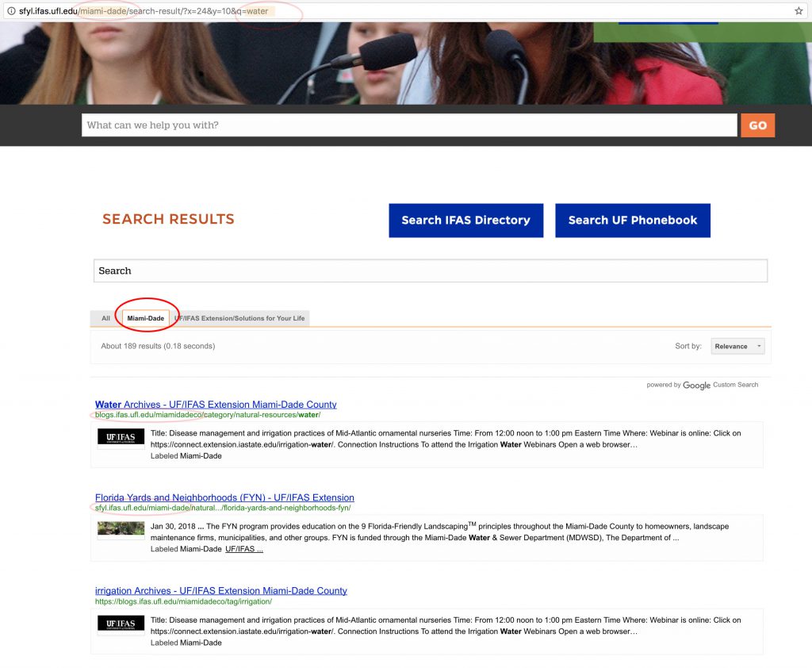Open the UF/IFAS logo thumbnail for Water Archives
Screen dimensions: 812x668
click(x=121, y=437)
